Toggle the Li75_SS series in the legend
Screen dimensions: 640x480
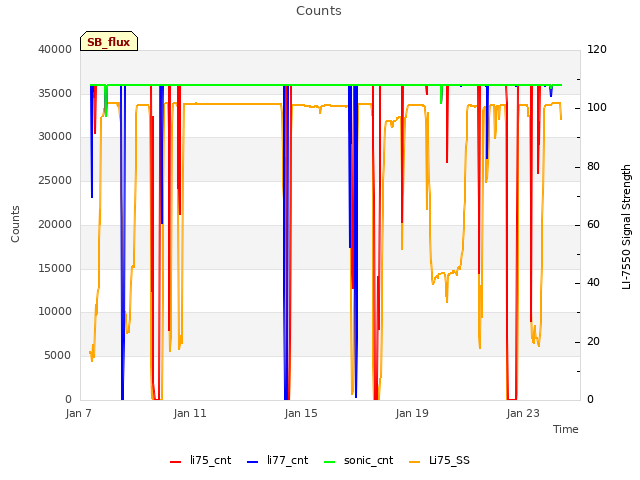[x=439, y=461]
